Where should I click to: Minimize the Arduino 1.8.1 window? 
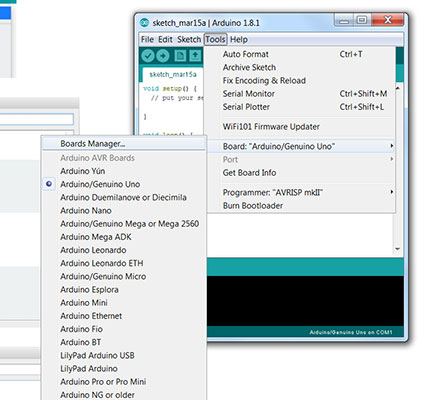coord(344,21)
